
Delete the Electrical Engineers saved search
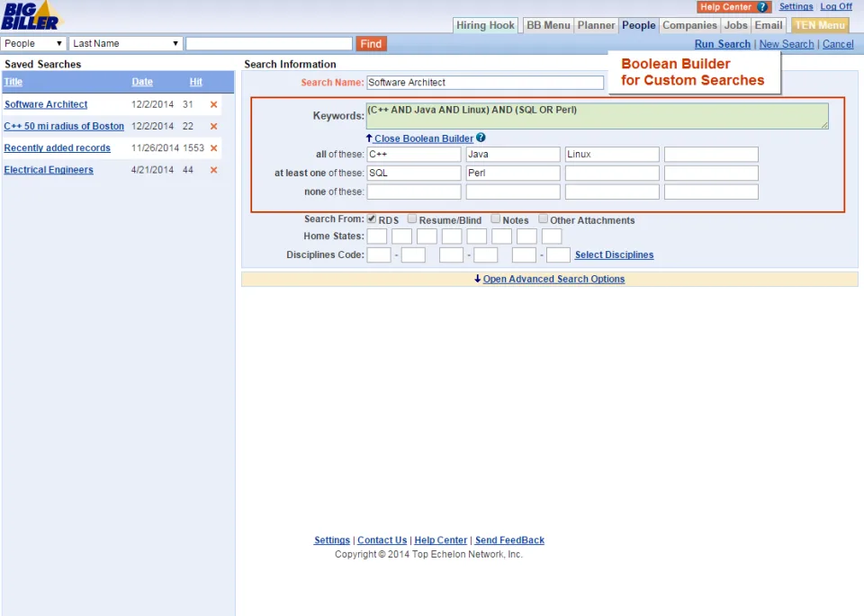(x=214, y=170)
